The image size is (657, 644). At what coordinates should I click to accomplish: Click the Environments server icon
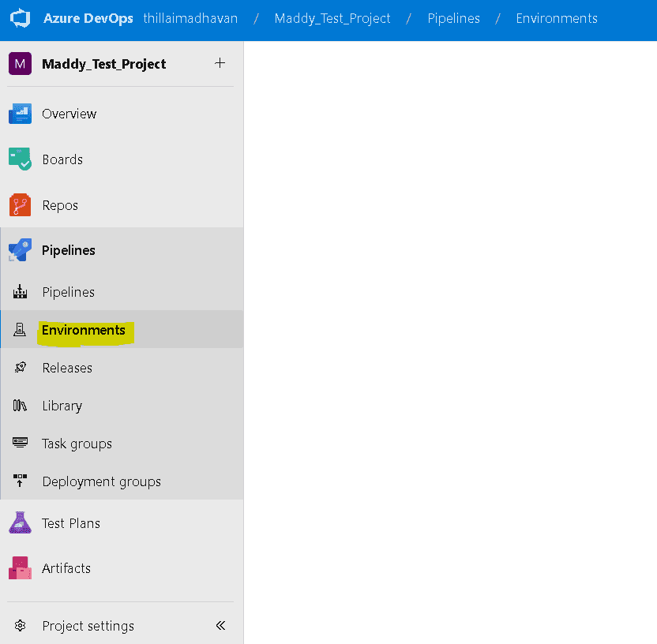(x=20, y=330)
